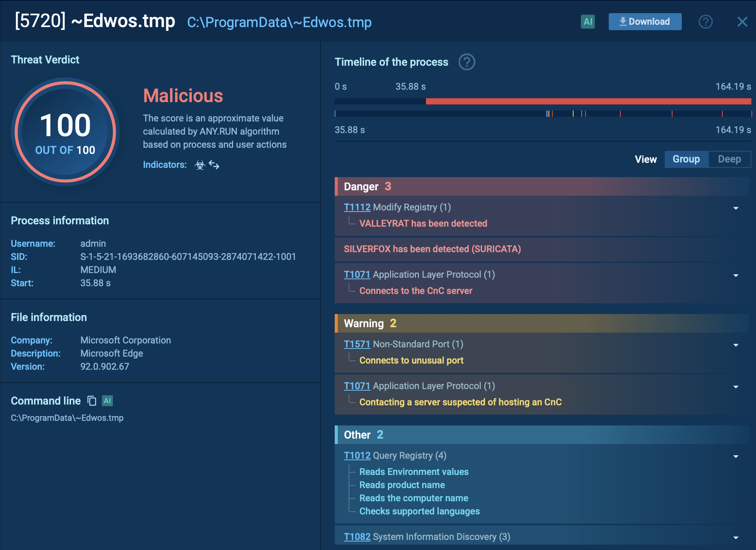This screenshot has height=550, width=756.
Task: Copy the command line with copy icon
Action: coord(92,401)
